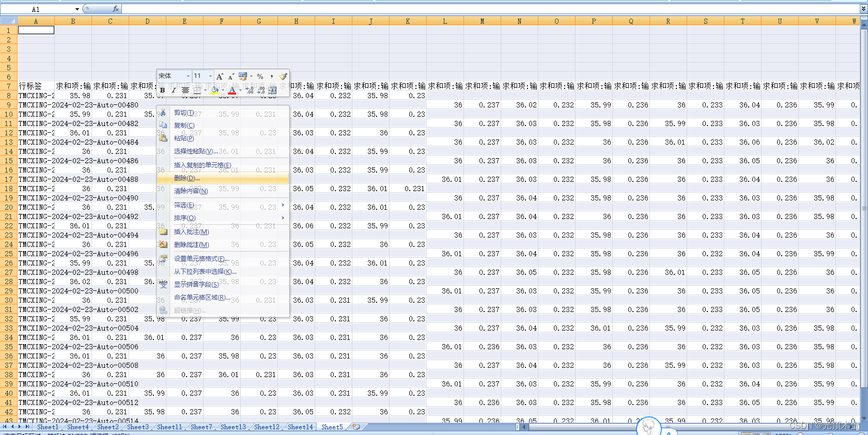Click the Insert Worksheet tab icon
This screenshot has width=868, height=435.
(356, 427)
